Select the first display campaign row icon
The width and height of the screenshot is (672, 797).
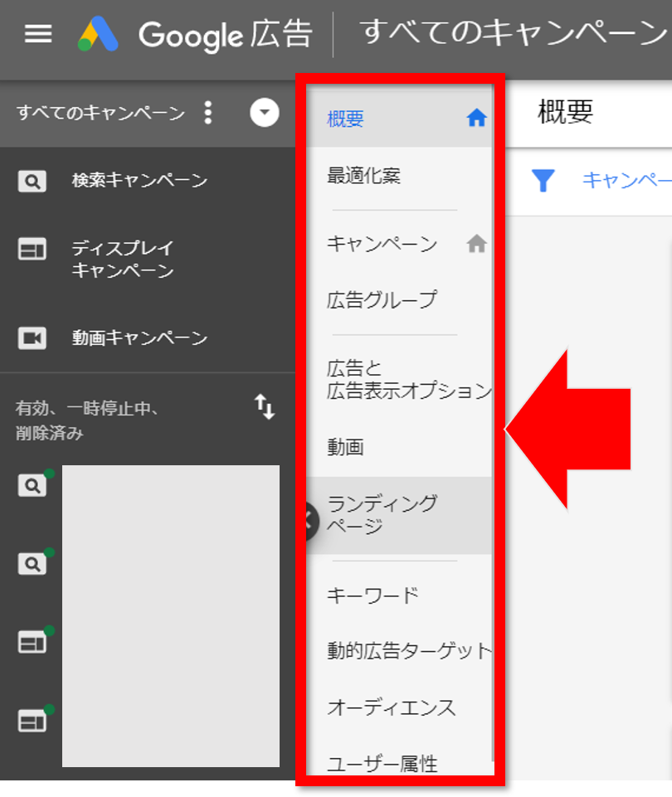(x=33, y=642)
